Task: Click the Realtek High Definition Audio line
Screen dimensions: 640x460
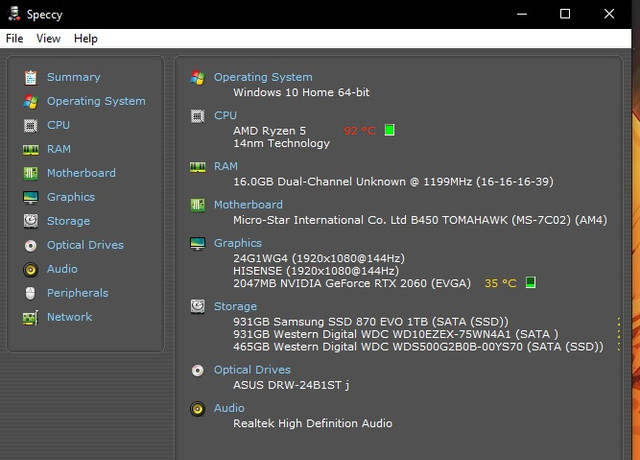Action: coord(313,423)
